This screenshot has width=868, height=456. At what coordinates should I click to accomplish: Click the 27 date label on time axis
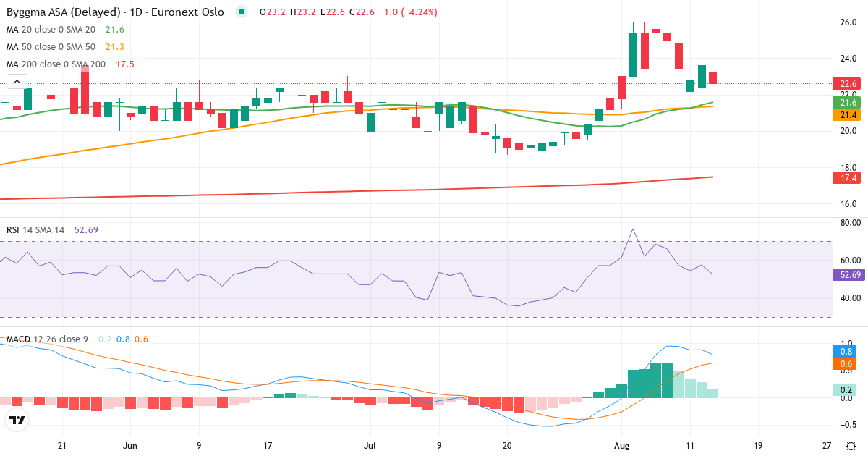coord(827,446)
